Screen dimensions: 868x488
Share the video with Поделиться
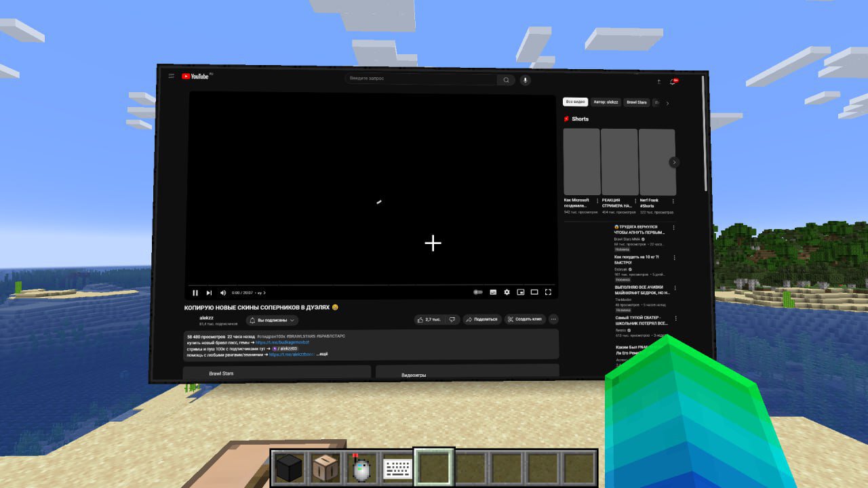(481, 319)
